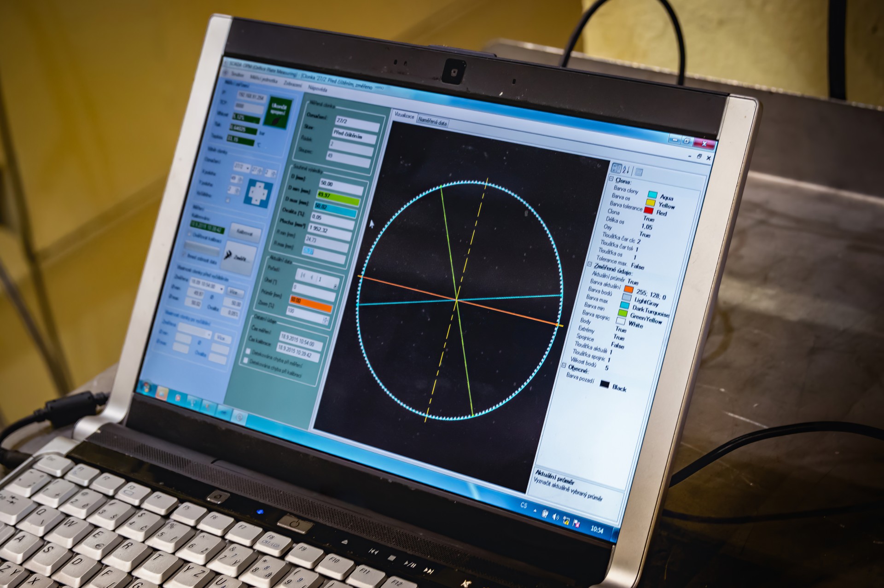Click the second taskbar icon next to Start

(x=162, y=393)
